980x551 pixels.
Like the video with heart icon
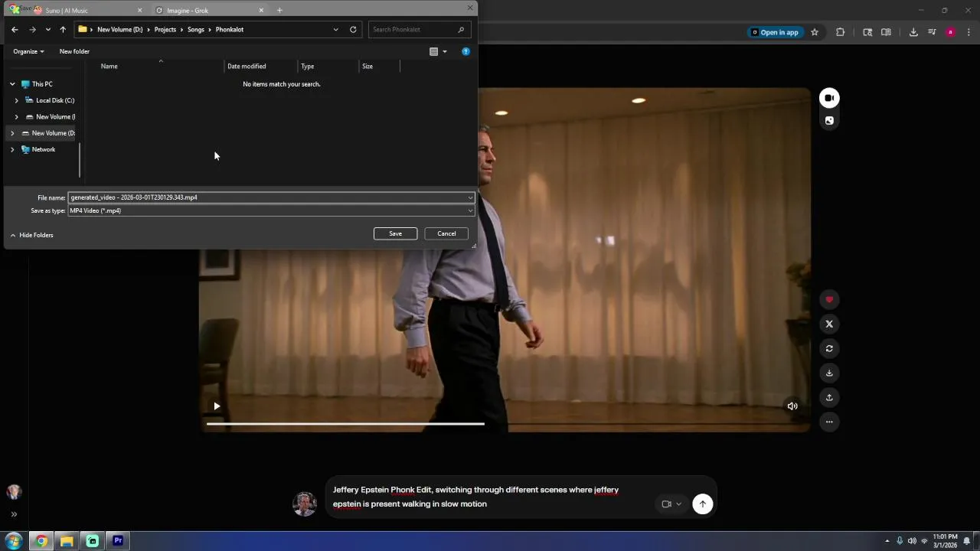[829, 299]
